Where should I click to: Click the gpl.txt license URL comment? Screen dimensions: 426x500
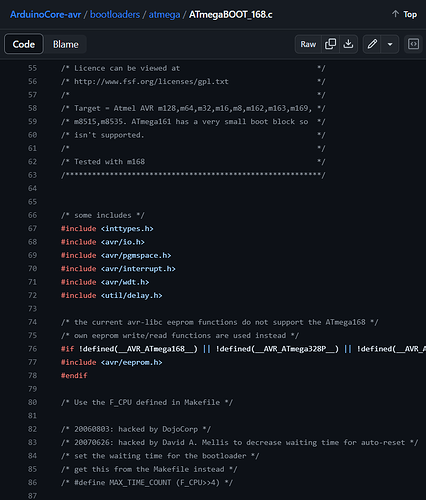pyautogui.click(x=151, y=82)
